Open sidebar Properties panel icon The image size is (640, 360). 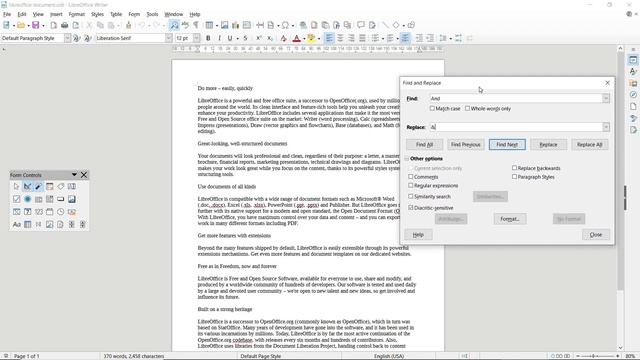click(x=633, y=60)
